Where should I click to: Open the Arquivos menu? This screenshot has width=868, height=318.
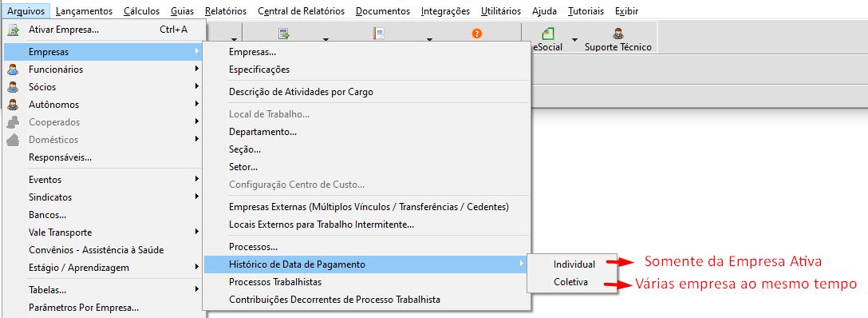[26, 11]
